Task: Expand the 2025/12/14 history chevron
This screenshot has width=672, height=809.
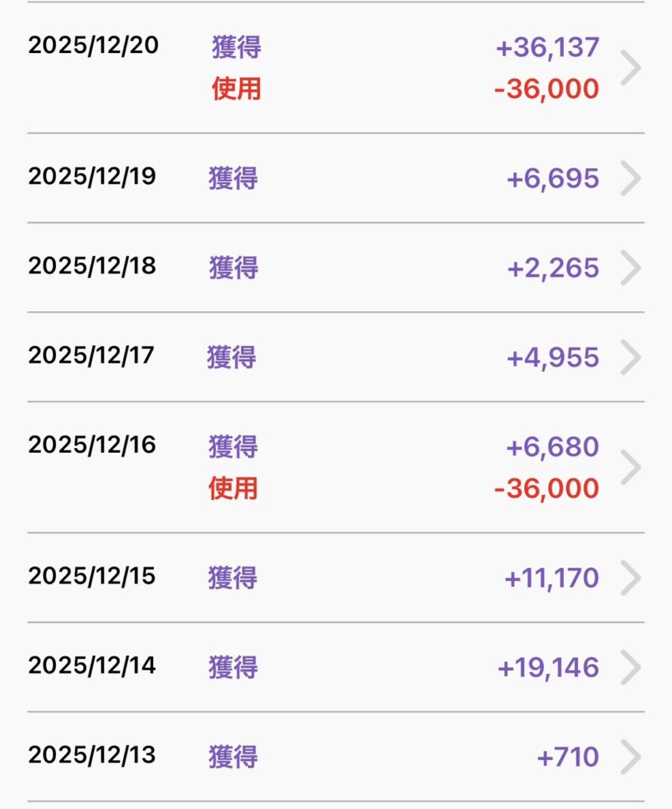Action: (630, 668)
